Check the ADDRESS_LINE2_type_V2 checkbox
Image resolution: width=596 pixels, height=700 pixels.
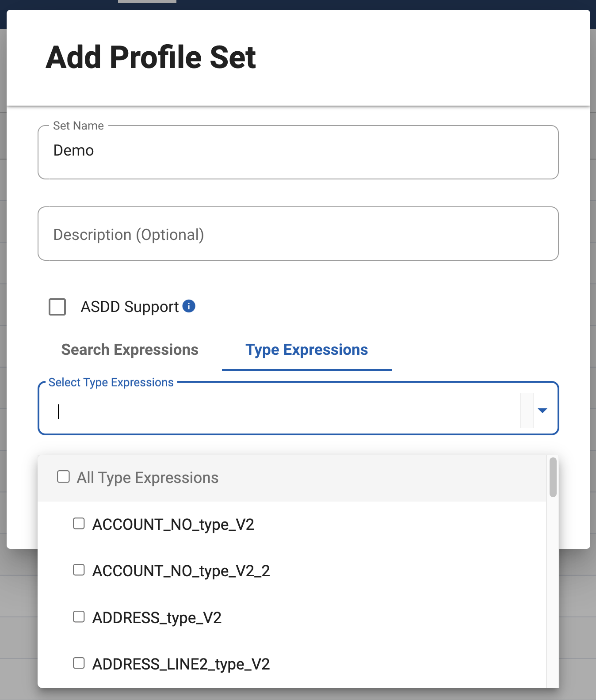pos(79,663)
